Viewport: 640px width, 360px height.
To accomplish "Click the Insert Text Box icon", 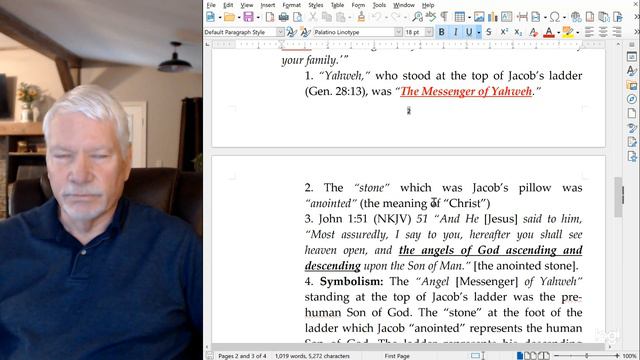I will (507, 17).
